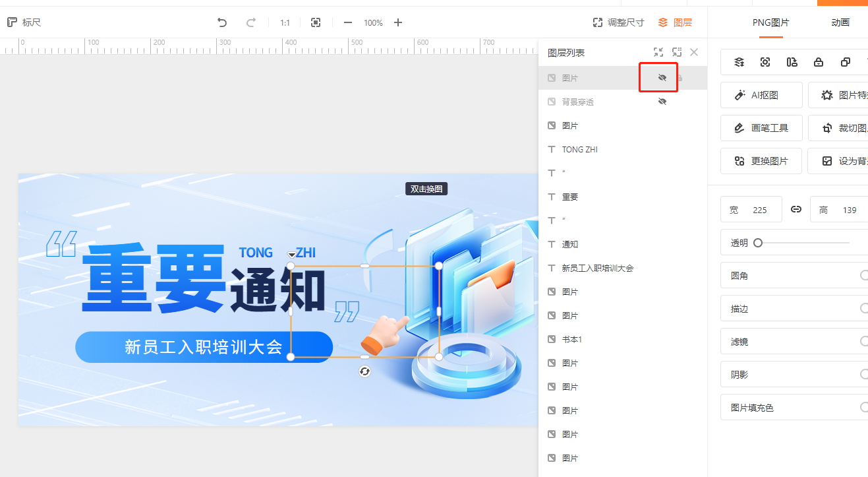
Task: Click the 阴影 property label
Action: click(x=739, y=375)
